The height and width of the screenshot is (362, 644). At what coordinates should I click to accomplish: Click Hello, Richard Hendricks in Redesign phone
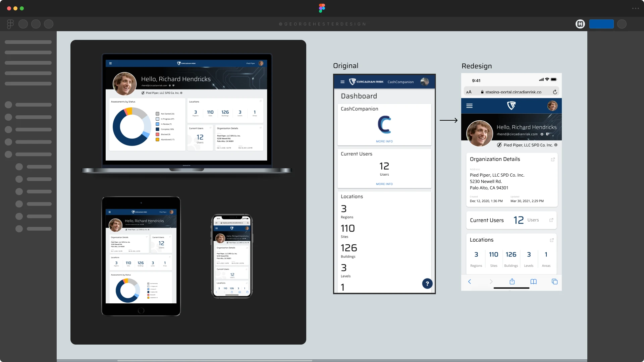(527, 127)
